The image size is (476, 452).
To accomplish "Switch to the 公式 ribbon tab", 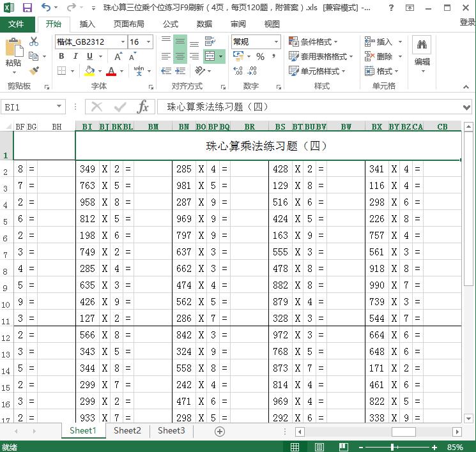I will (171, 24).
